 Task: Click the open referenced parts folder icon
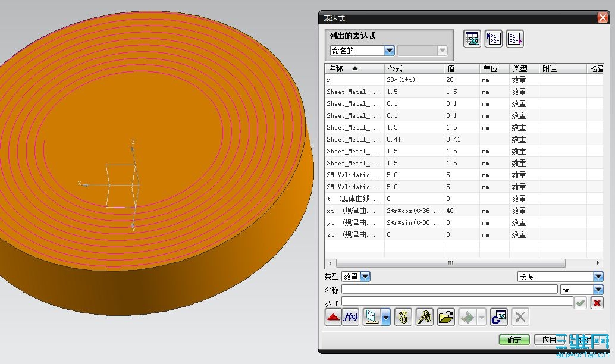pyautogui.click(x=446, y=317)
